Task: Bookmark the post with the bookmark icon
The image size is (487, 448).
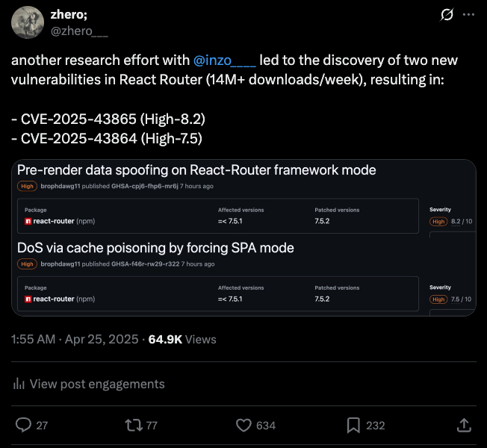Action: [x=353, y=425]
